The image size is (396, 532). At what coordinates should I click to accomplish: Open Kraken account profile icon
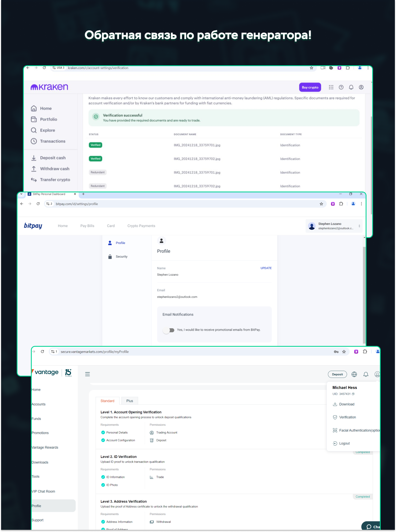point(361,87)
